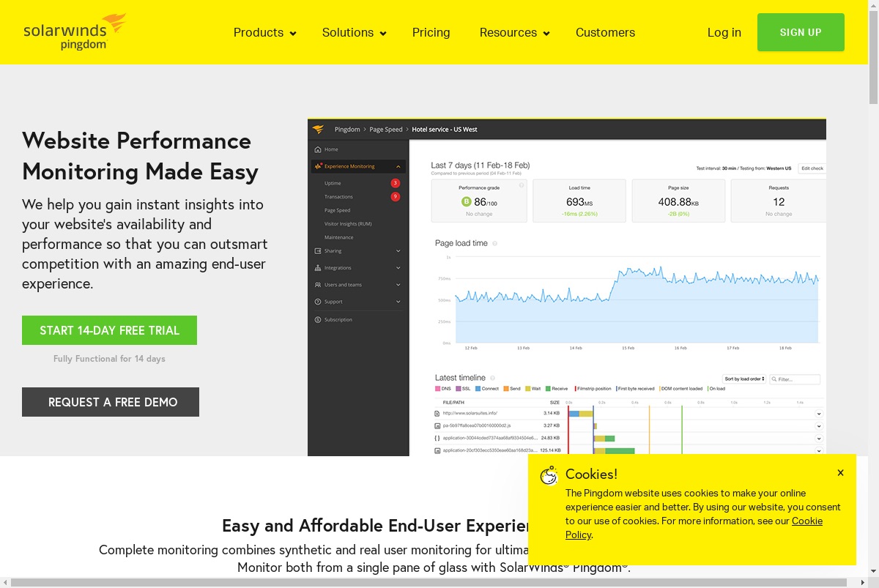Open Visitor Insights (RUM) in the sidebar
The image size is (879, 588).
(x=348, y=223)
